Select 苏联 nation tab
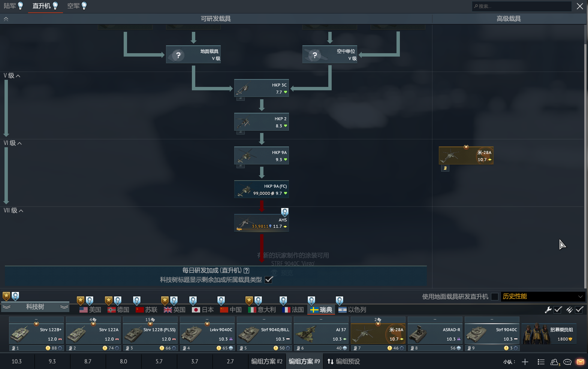 coord(147,310)
